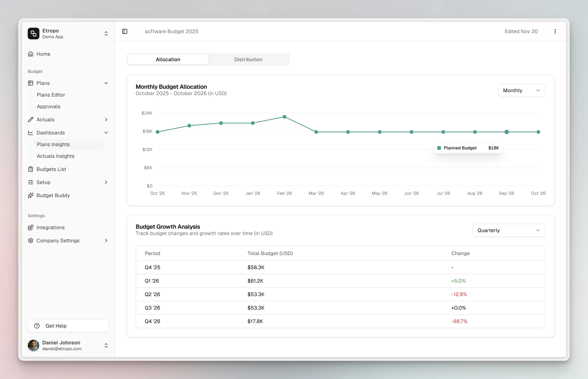
Task: Collapse the Dashboards section chevron
Action: coord(106,133)
